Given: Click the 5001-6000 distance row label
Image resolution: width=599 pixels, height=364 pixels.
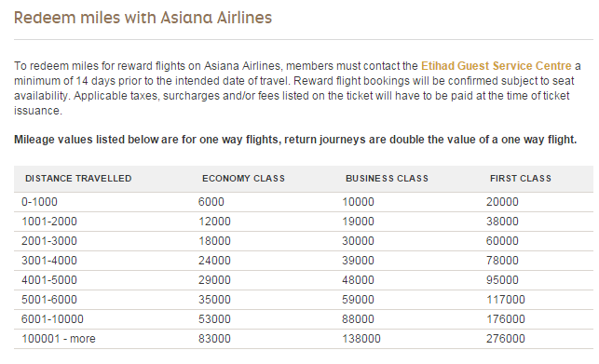Looking at the screenshot, I should 49,300.
